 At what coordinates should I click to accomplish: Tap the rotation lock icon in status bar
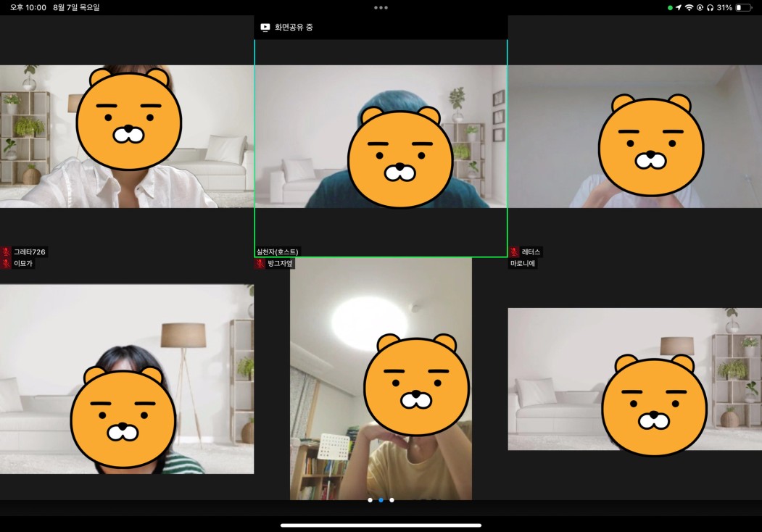click(x=700, y=8)
